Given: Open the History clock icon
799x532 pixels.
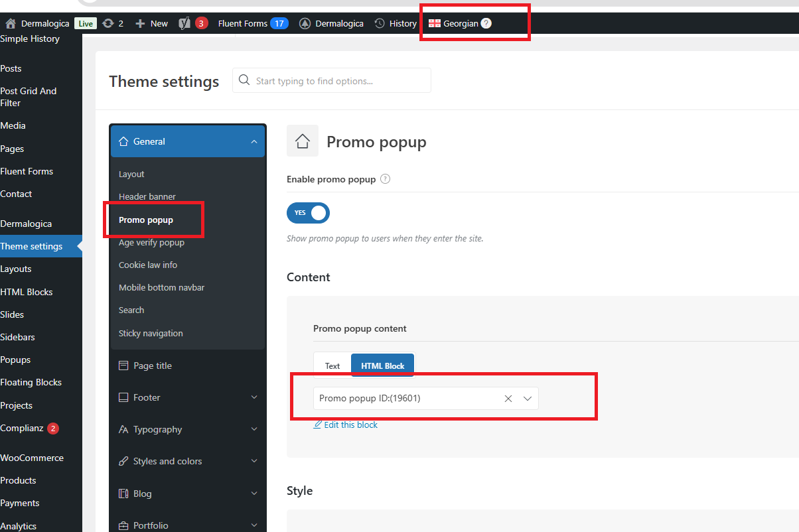Looking at the screenshot, I should [x=380, y=23].
